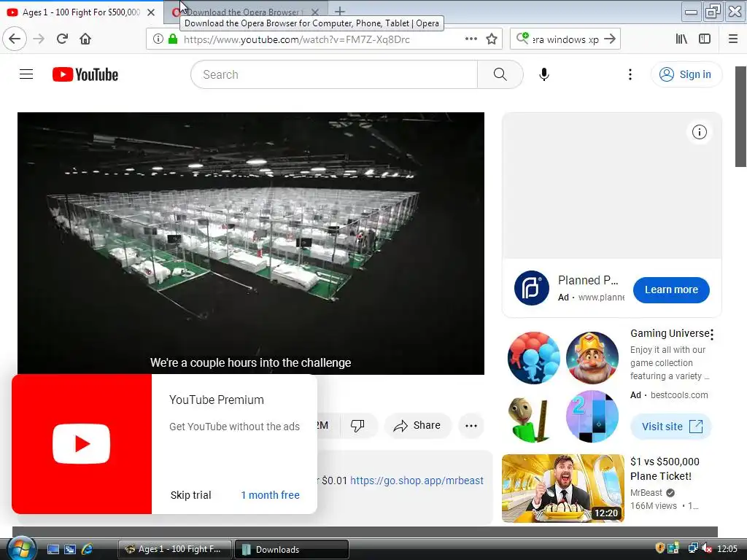Viewport: 747px width, 560px height.
Task: Click the YouTube search magnifier button
Action: pyautogui.click(x=500, y=74)
